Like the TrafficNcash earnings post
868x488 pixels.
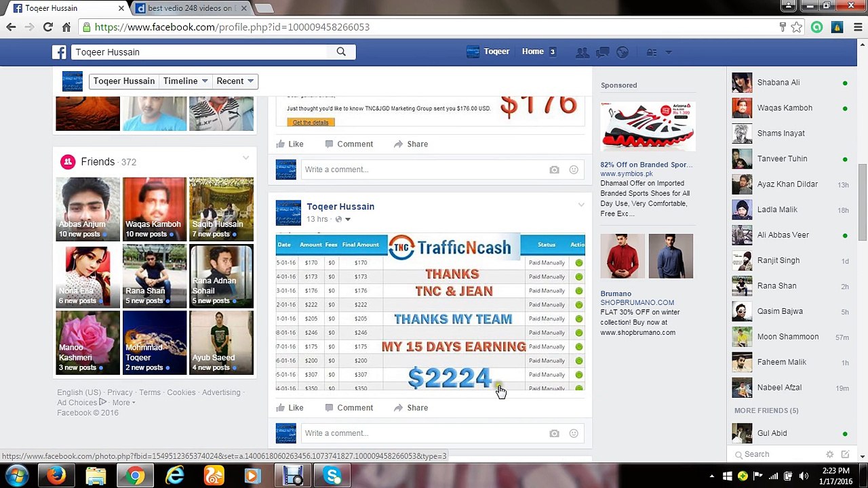(290, 408)
